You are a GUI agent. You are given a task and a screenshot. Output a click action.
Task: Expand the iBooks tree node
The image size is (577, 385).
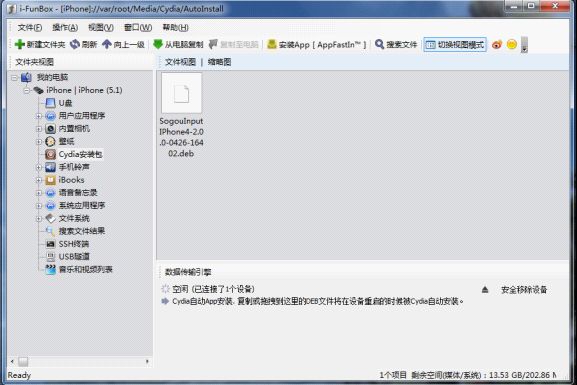[x=39, y=180]
